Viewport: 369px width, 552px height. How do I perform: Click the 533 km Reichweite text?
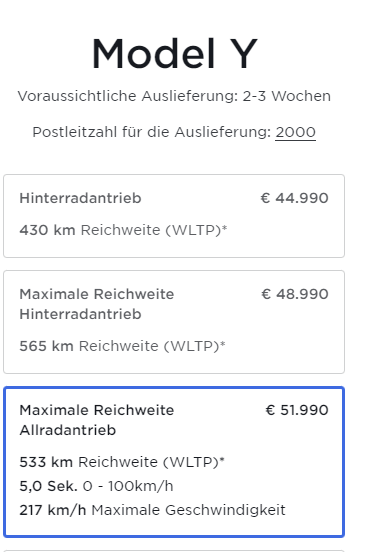tap(122, 462)
